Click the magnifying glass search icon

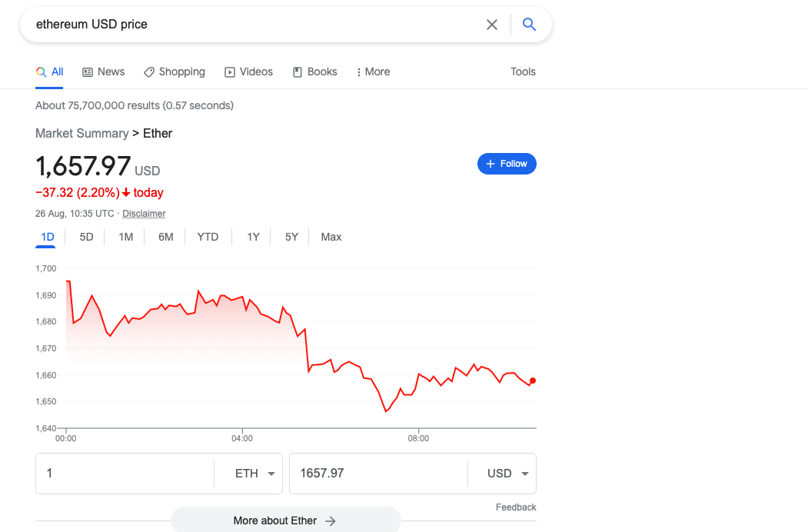[529, 24]
